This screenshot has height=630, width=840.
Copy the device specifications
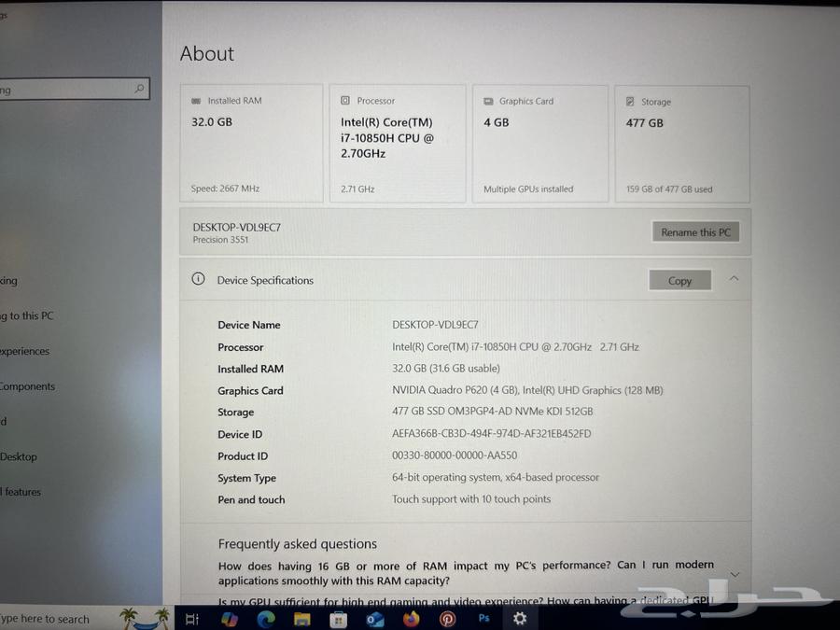click(679, 280)
